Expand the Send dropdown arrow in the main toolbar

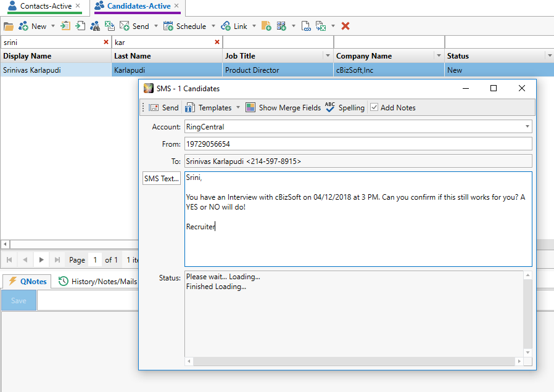coord(156,26)
